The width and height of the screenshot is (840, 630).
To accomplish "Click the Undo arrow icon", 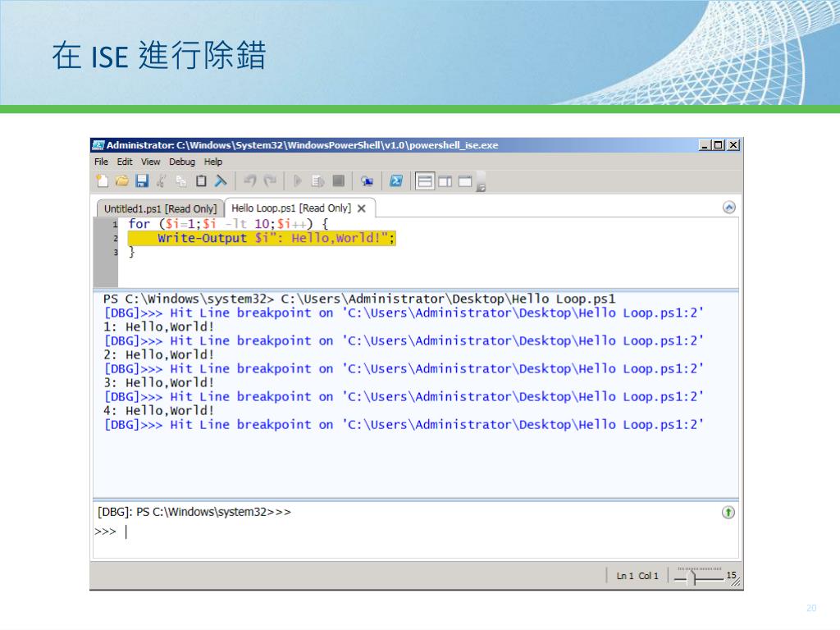I will pyautogui.click(x=249, y=181).
